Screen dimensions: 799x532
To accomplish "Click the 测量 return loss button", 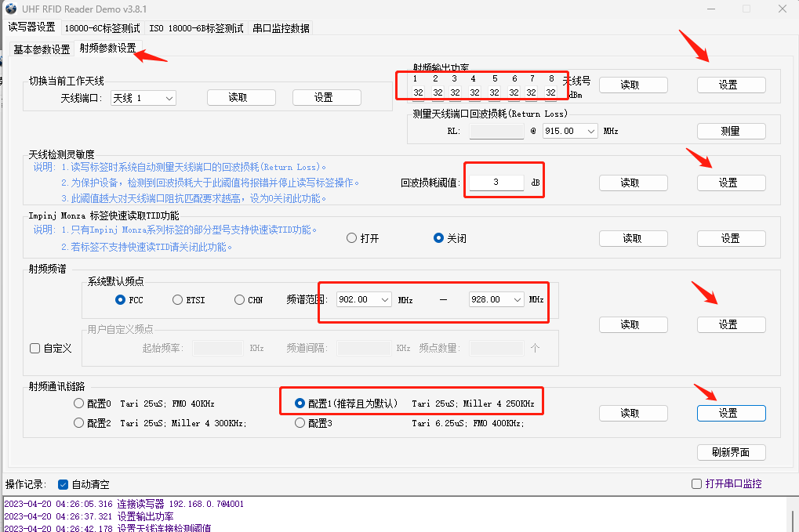I will 732,131.
